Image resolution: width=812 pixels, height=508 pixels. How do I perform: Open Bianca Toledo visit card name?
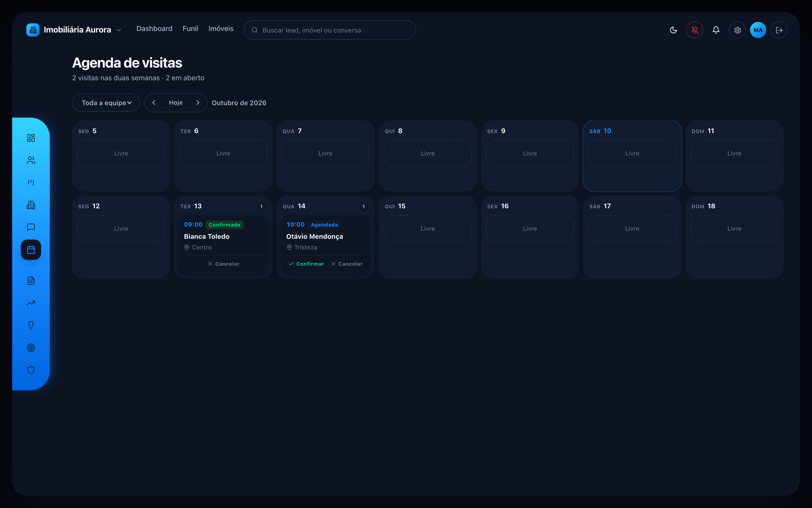tap(207, 236)
